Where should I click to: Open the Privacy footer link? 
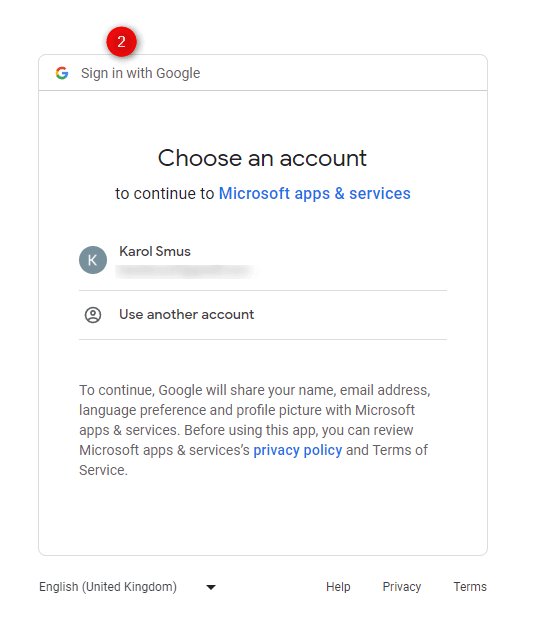tap(402, 587)
